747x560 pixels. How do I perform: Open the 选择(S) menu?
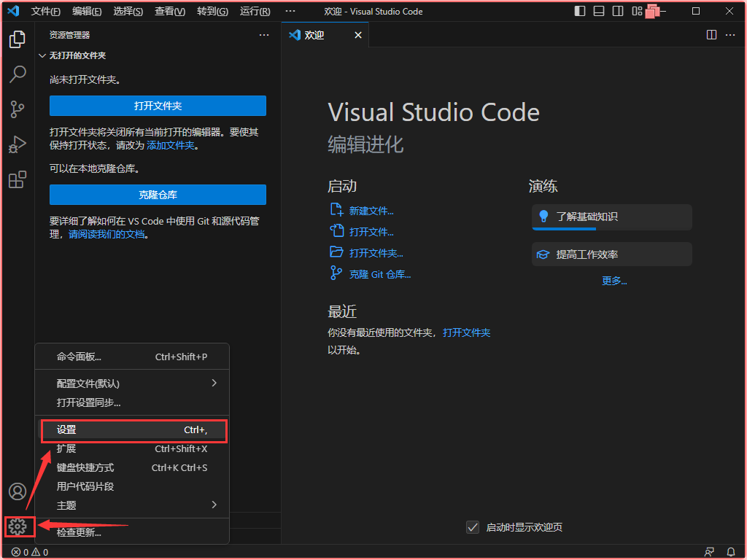(x=128, y=11)
